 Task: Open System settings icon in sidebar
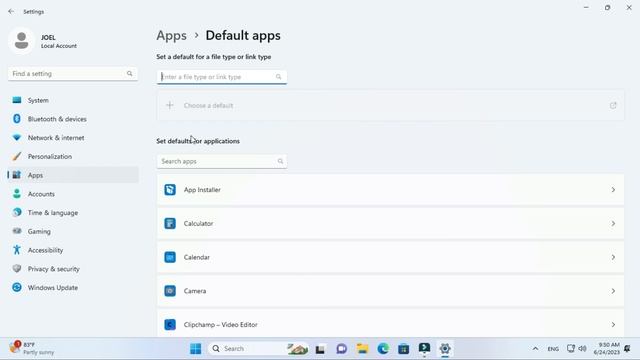(x=17, y=100)
